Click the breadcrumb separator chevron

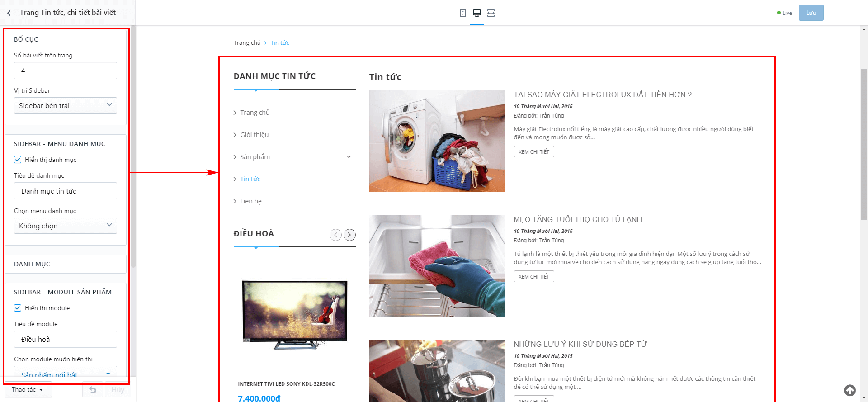click(265, 43)
